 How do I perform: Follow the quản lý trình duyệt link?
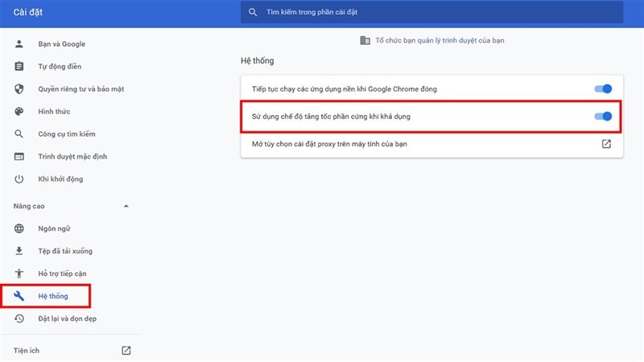tap(447, 40)
